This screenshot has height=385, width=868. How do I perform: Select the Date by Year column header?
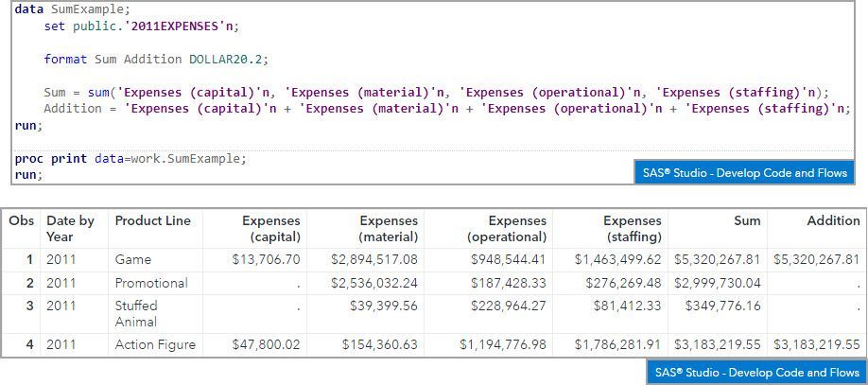[x=70, y=228]
